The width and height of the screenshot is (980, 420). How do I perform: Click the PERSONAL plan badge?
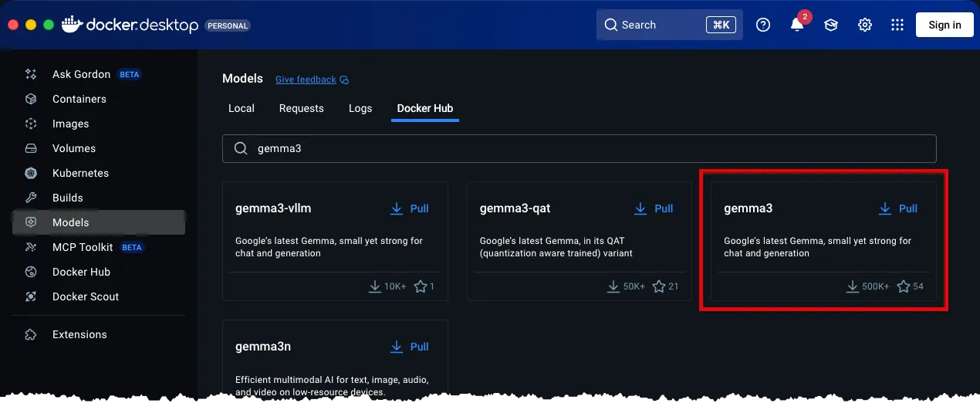(228, 25)
